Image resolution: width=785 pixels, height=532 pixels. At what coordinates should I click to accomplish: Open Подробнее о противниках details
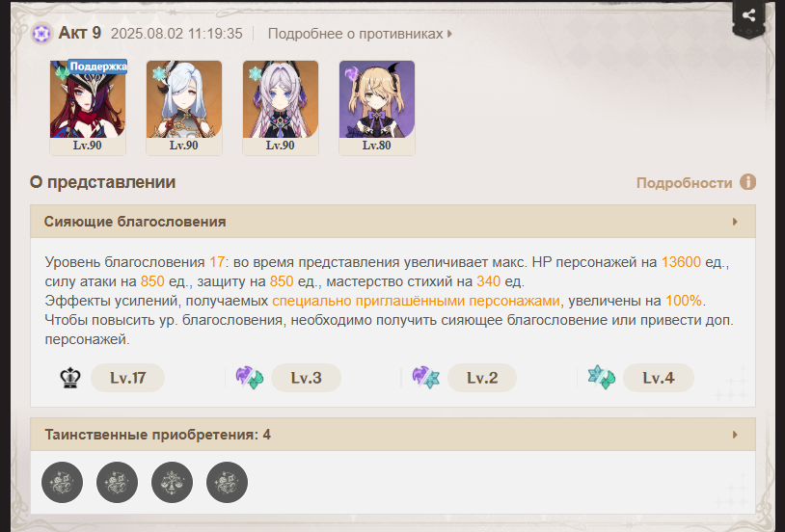[x=360, y=34]
